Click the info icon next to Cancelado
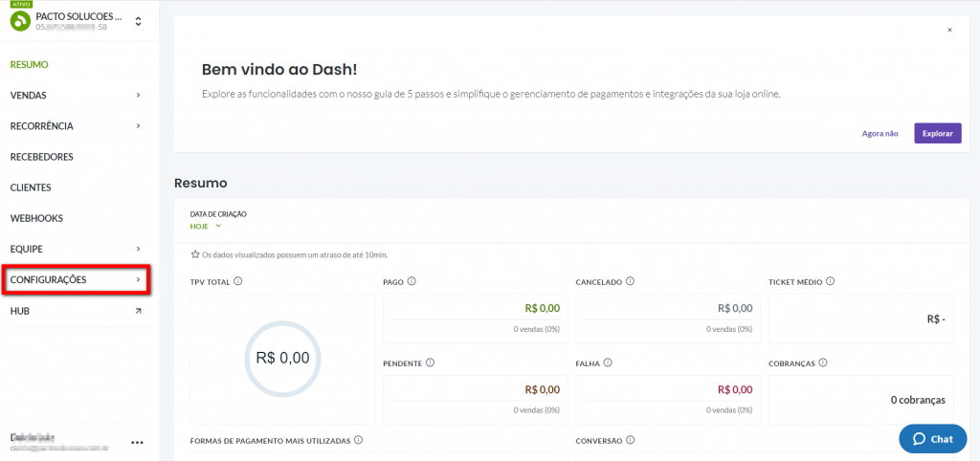Image resolution: width=980 pixels, height=461 pixels. coord(631,282)
